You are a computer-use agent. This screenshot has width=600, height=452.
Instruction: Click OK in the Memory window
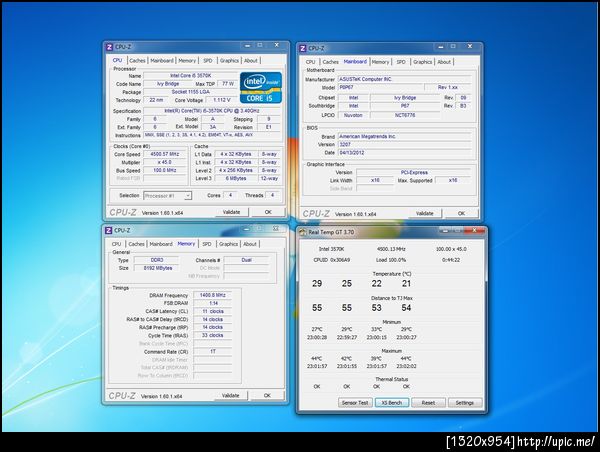[267, 395]
